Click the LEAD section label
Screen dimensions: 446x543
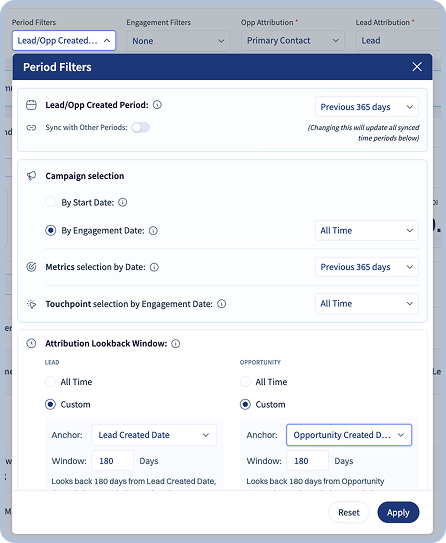pos(52,362)
